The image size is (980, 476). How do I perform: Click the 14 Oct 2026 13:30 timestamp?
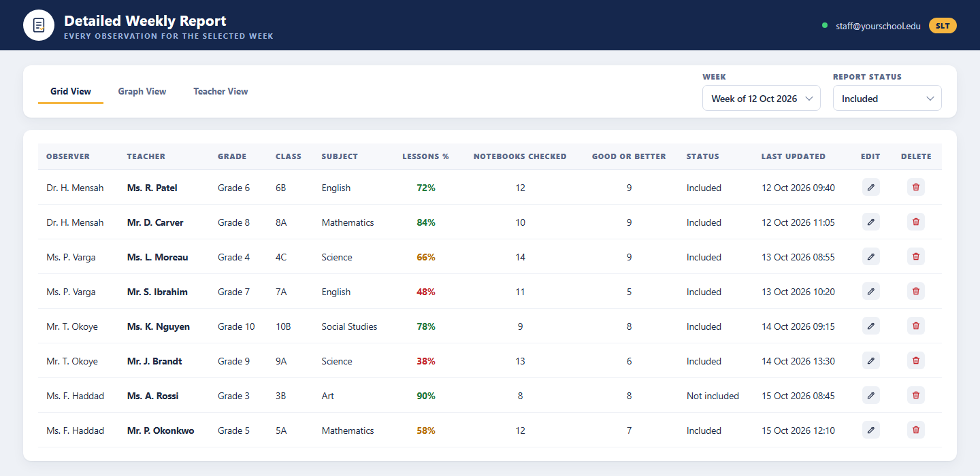point(798,361)
